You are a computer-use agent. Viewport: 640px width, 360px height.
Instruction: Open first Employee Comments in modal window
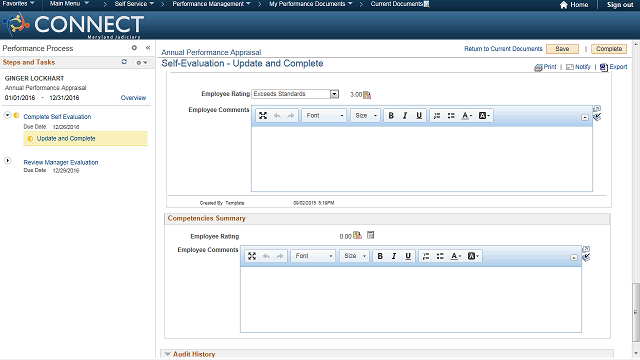click(597, 108)
